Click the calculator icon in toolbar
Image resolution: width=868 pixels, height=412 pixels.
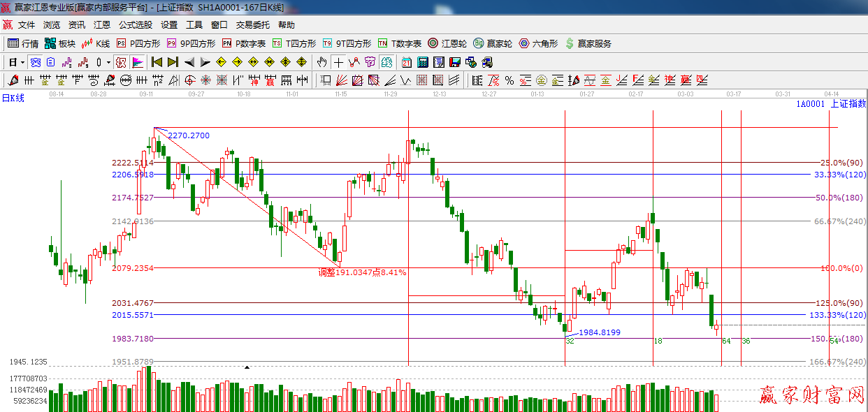point(422,62)
